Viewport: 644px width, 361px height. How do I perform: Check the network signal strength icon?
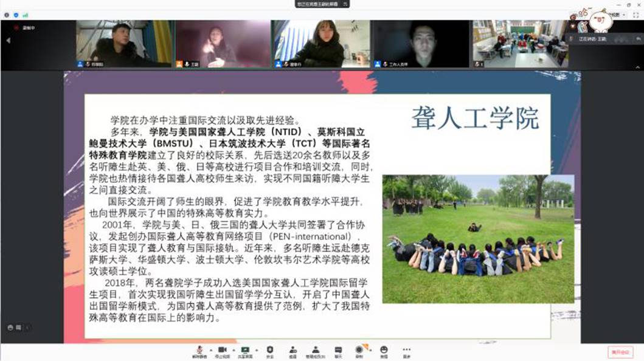point(25,14)
